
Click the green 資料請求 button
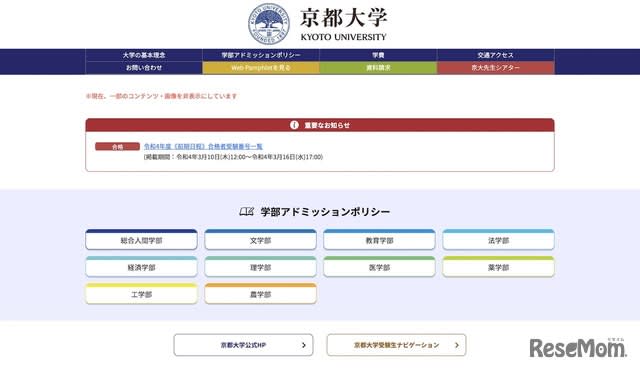[x=378, y=68]
